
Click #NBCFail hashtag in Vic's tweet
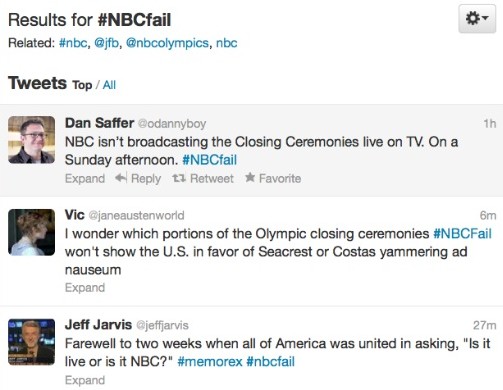(x=463, y=234)
